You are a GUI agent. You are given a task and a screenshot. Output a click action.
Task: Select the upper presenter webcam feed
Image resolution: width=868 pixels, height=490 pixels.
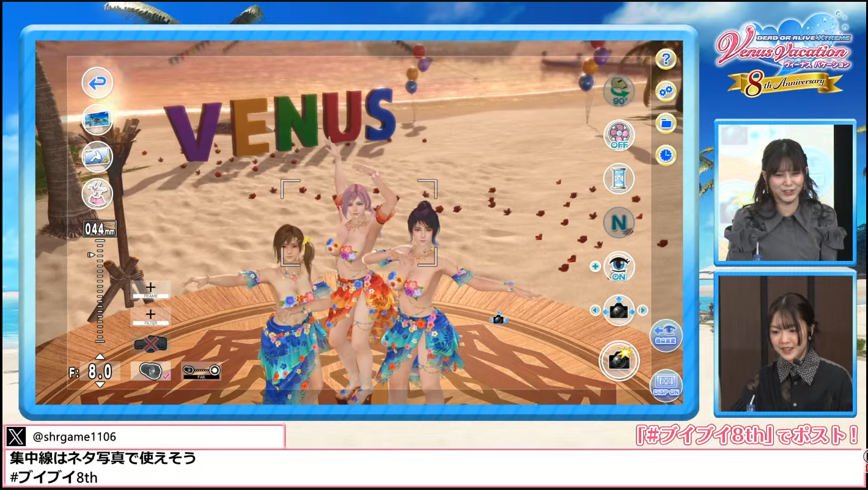(x=785, y=192)
